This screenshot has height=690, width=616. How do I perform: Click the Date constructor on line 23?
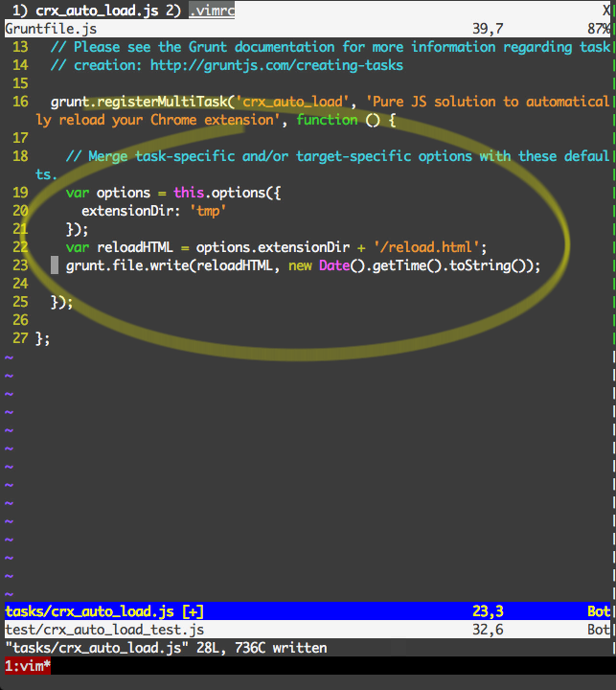(334, 265)
